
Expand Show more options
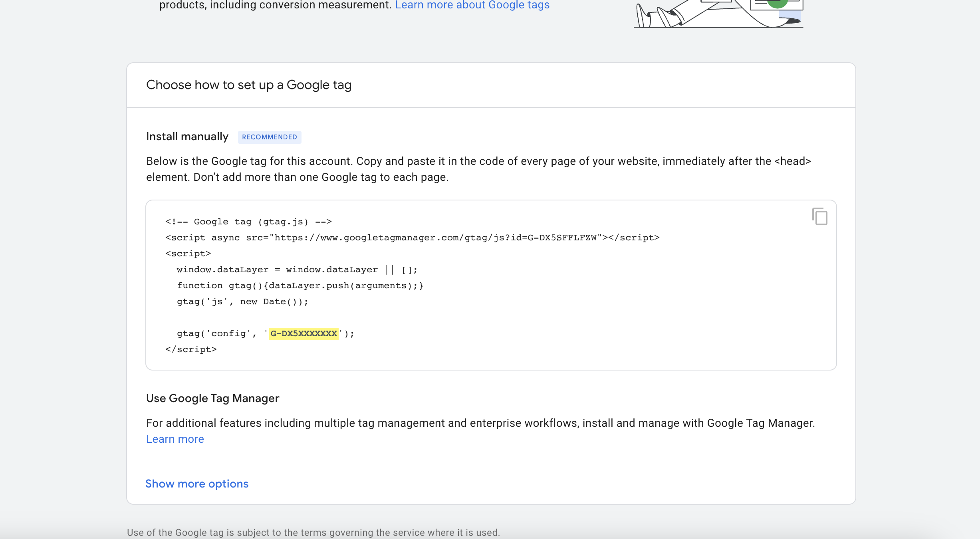(196, 484)
